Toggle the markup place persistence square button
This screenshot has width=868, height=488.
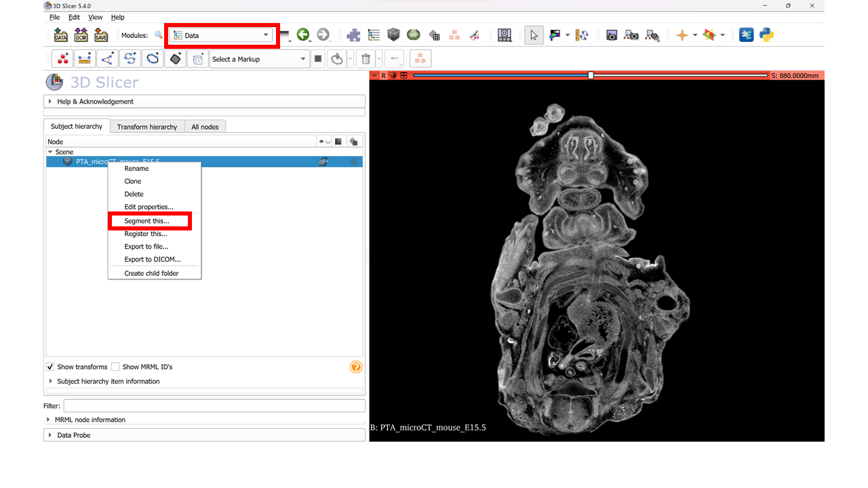click(318, 59)
